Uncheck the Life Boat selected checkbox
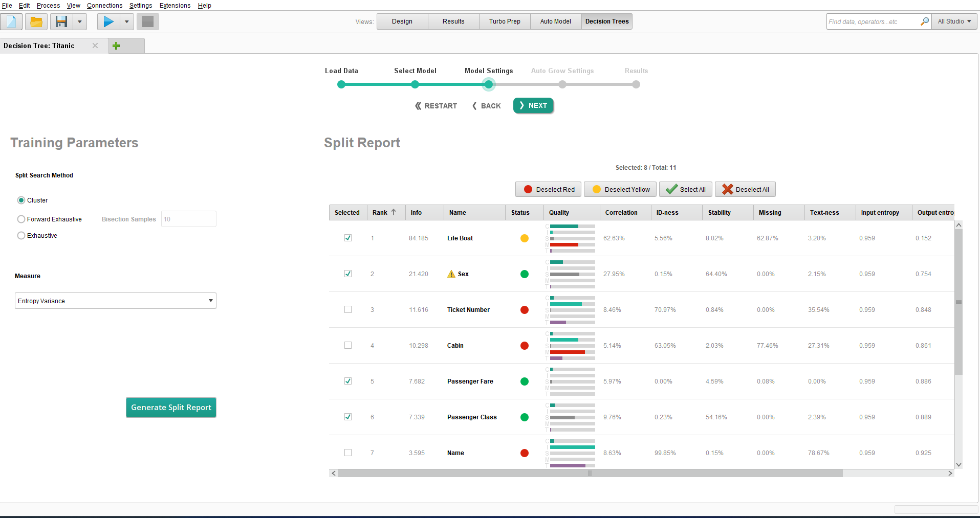Image resolution: width=980 pixels, height=518 pixels. click(x=348, y=238)
